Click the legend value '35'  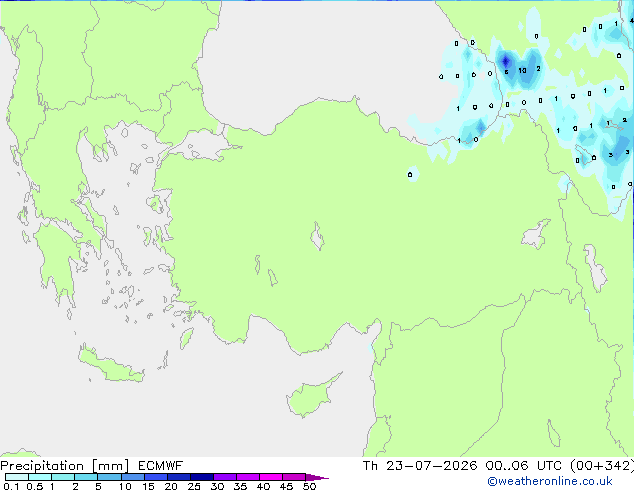pos(240,486)
